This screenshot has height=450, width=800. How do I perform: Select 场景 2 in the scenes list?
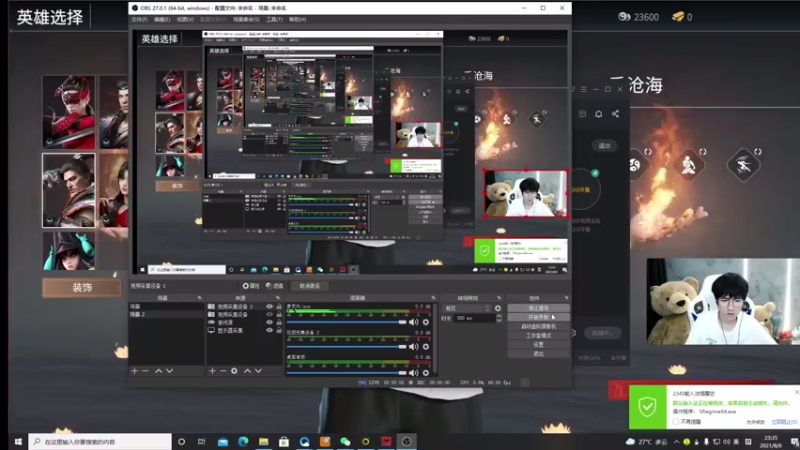pyautogui.click(x=166, y=314)
